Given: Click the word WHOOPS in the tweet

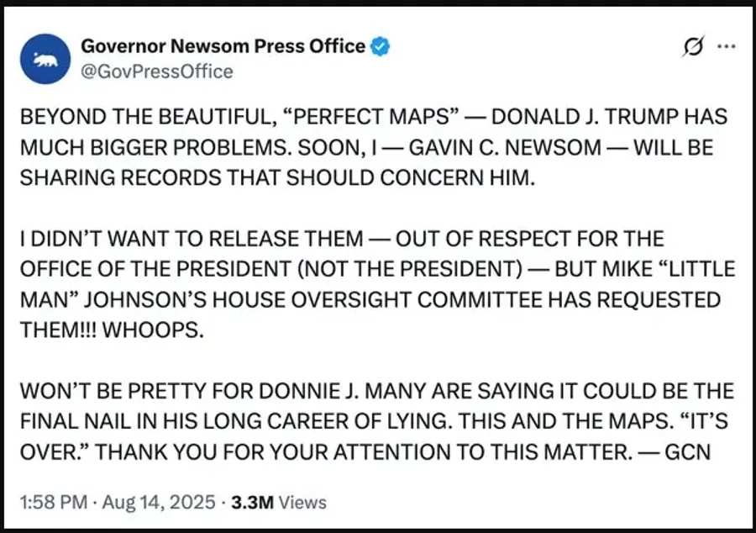Looking at the screenshot, I should [x=153, y=330].
